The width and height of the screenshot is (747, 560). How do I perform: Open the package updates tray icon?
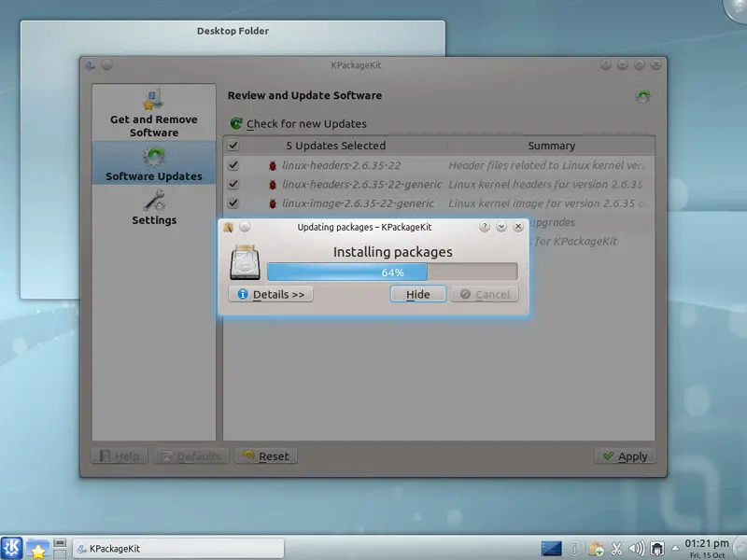pyautogui.click(x=596, y=549)
